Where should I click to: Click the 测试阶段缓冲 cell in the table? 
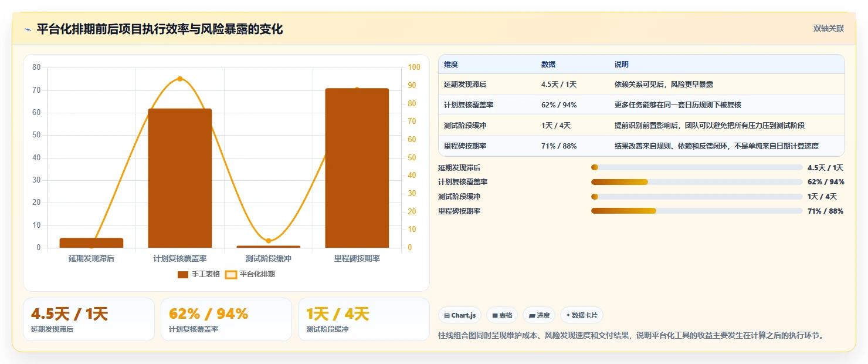[465, 125]
